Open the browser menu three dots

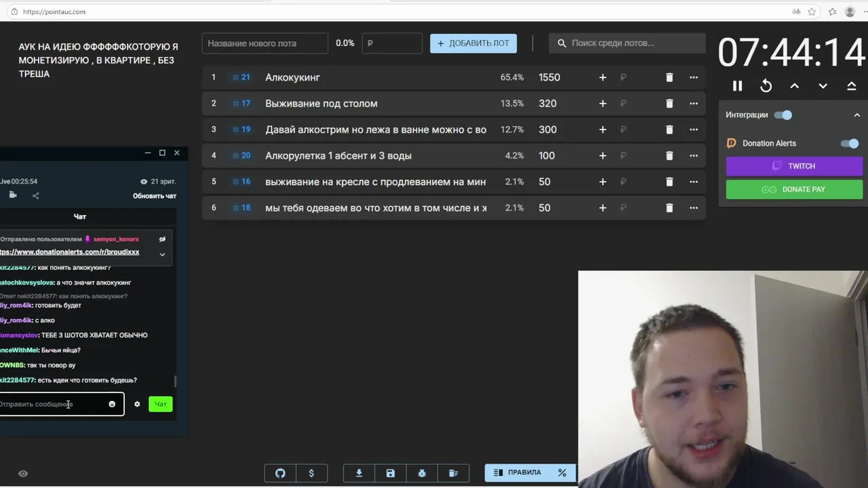click(x=864, y=12)
